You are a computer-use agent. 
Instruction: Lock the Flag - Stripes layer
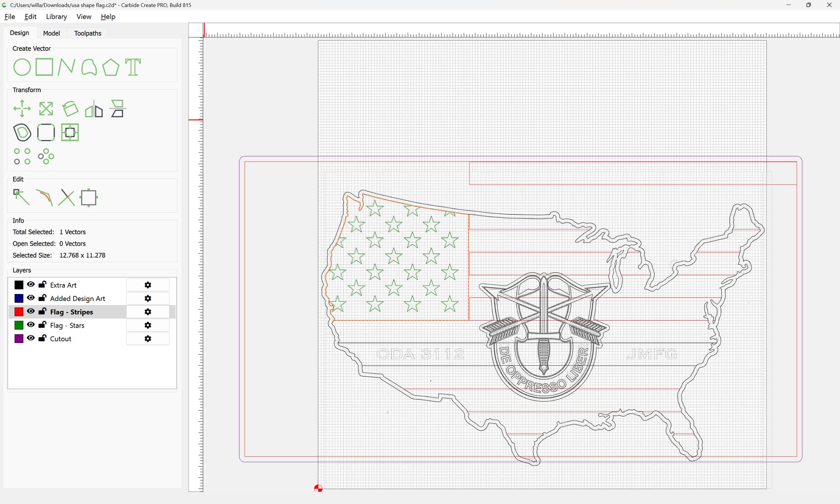42,311
